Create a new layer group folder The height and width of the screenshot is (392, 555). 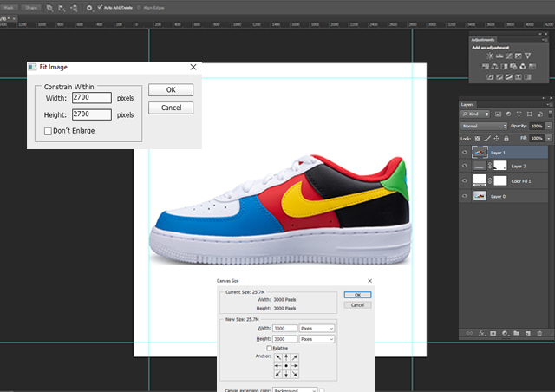(517, 333)
